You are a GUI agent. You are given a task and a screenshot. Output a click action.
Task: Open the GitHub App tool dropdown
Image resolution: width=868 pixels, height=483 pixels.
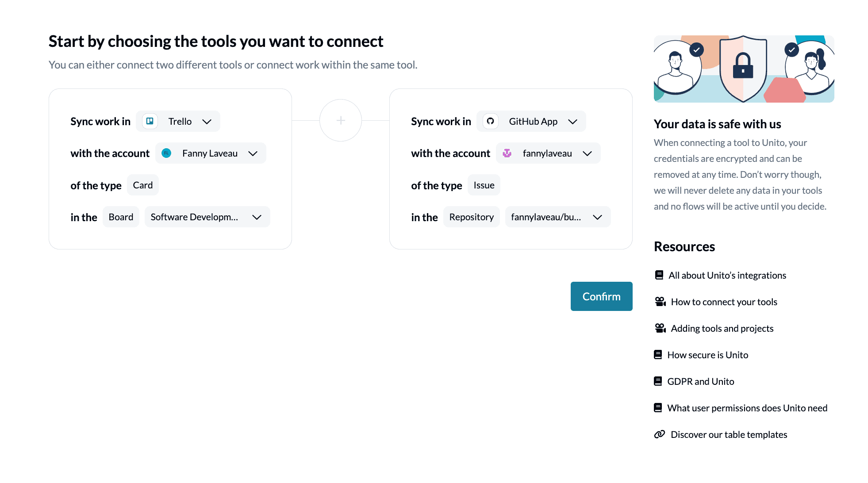coord(572,122)
